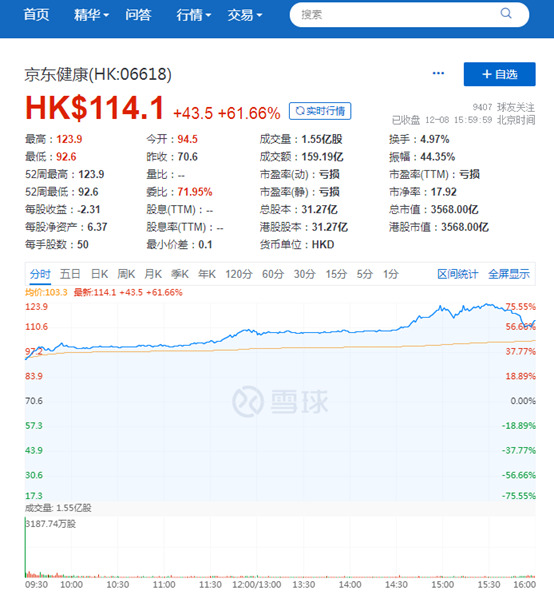
Task: Click the 9407 球友关注 followers text
Action: point(503,107)
